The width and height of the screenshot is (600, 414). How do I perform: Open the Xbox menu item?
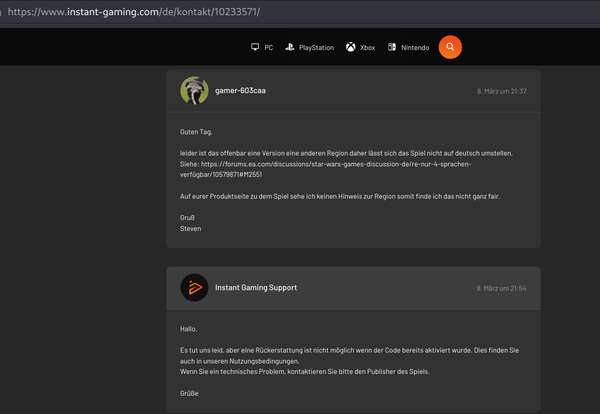pos(360,47)
